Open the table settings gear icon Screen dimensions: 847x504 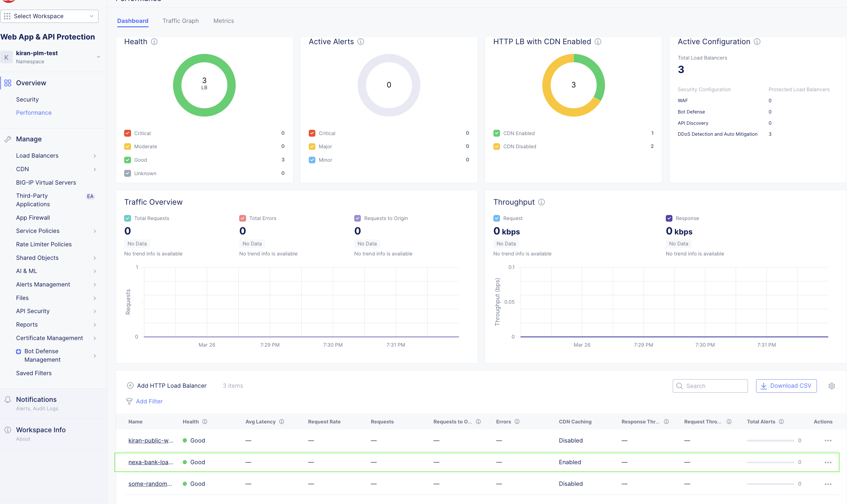pyautogui.click(x=831, y=386)
